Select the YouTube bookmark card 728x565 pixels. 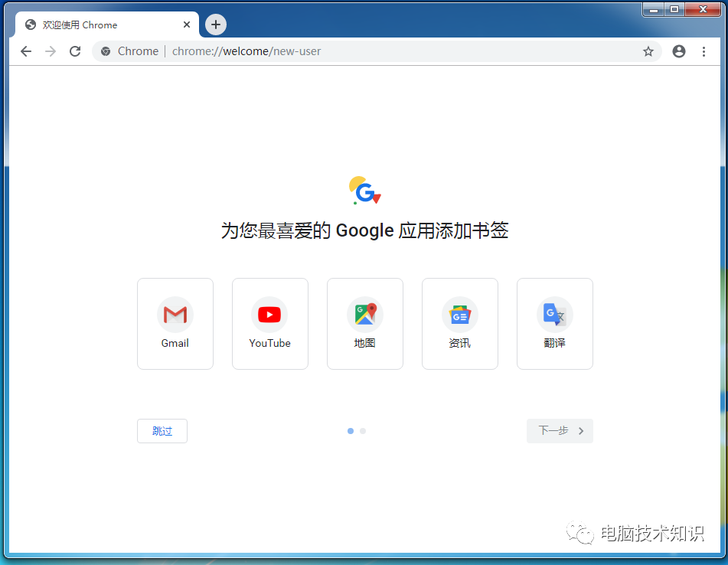[269, 324]
